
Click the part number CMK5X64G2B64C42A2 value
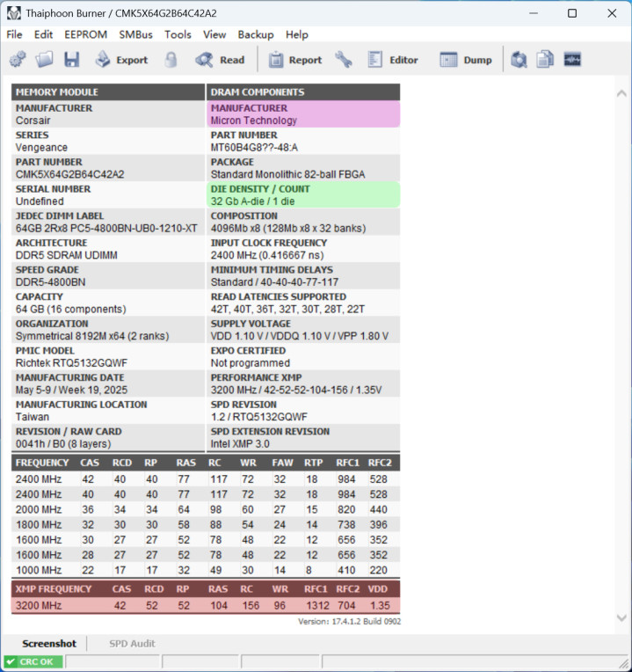pyautogui.click(x=69, y=174)
